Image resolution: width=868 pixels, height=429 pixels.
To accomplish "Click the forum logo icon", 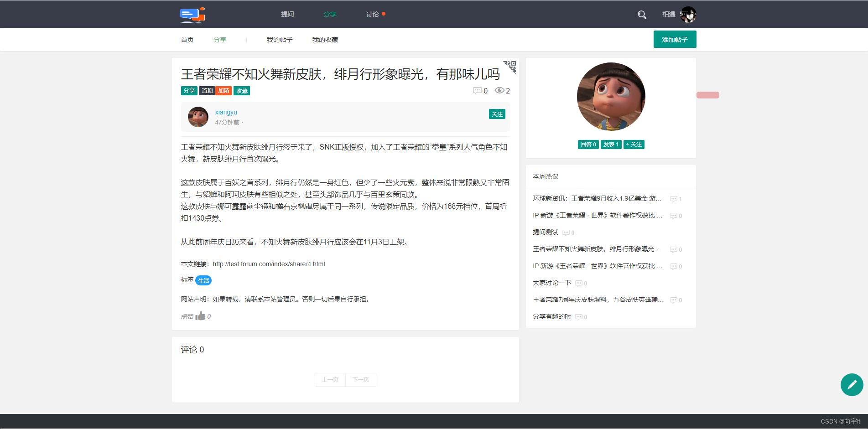I will 192,15.
